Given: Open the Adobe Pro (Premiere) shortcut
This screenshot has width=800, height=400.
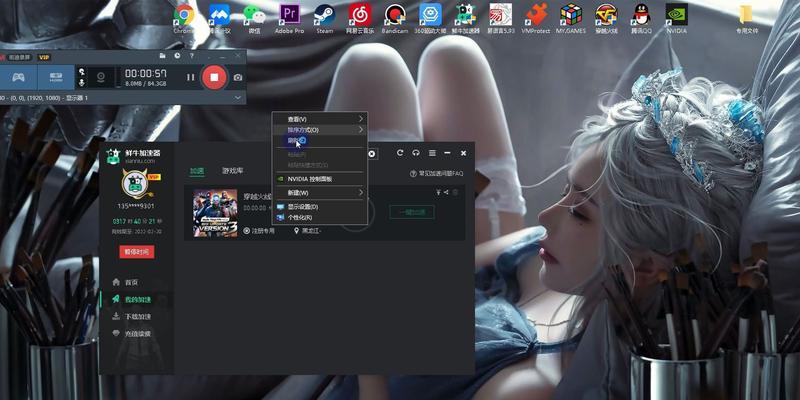Looking at the screenshot, I should coord(289,18).
